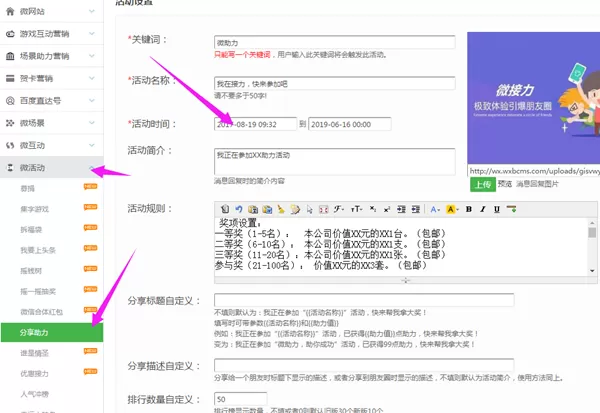
Task: Open the font family dropdown
Action: [338, 209]
